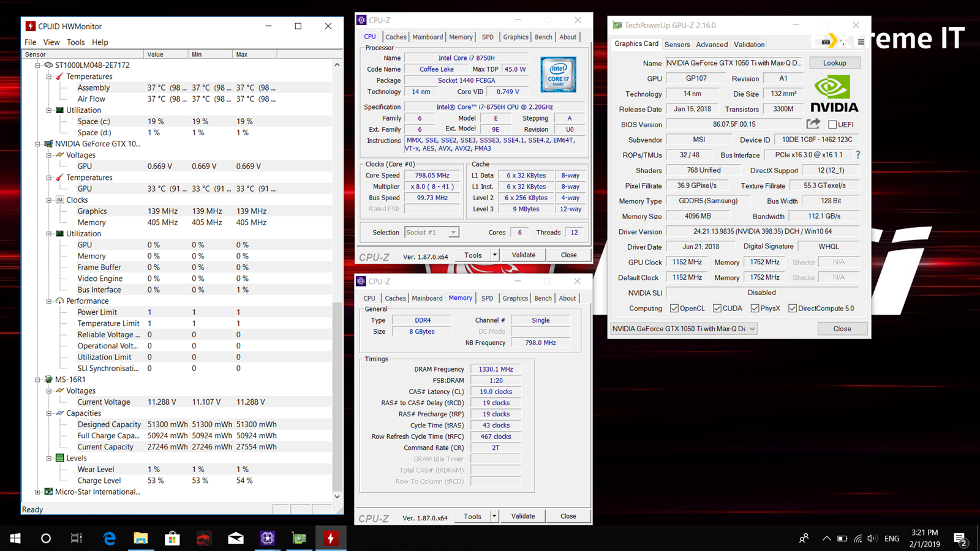This screenshot has height=551, width=980.
Task: Collapse the Clocks node in HWMonitor
Action: (49, 200)
